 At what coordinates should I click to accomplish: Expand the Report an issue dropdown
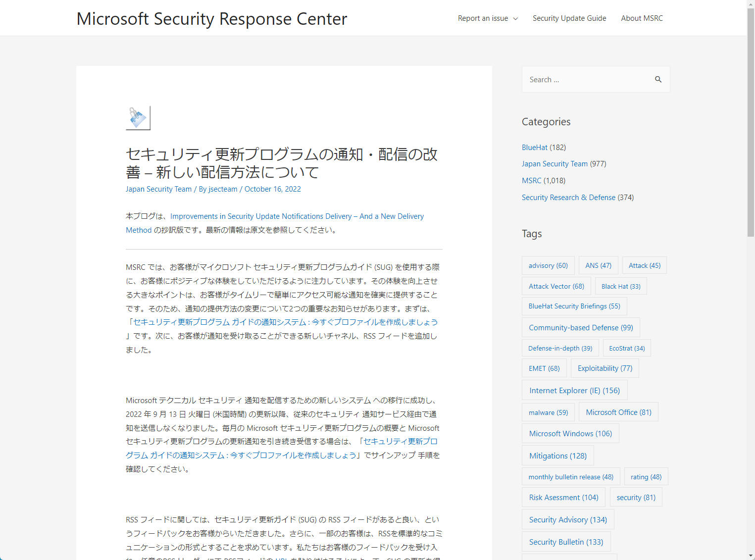pyautogui.click(x=487, y=18)
